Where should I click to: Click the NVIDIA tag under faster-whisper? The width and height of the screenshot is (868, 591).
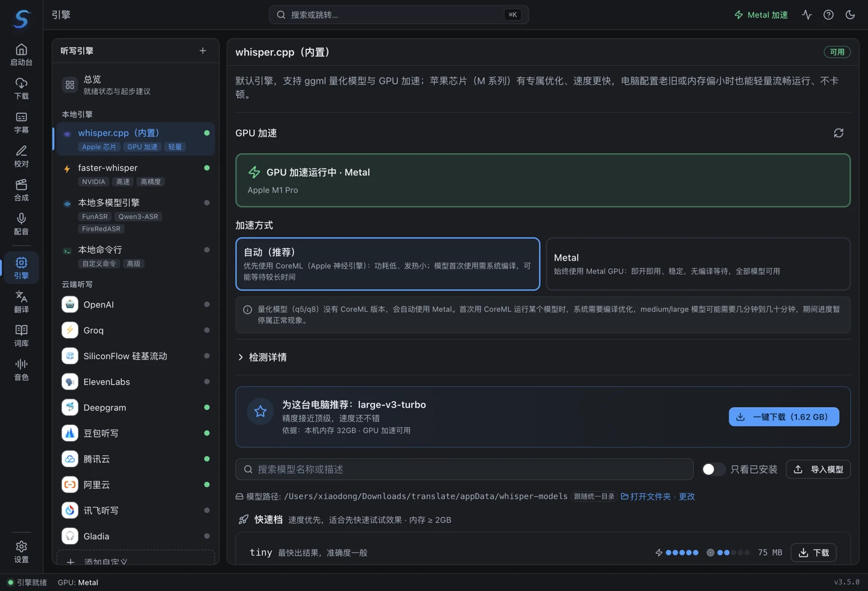(93, 182)
